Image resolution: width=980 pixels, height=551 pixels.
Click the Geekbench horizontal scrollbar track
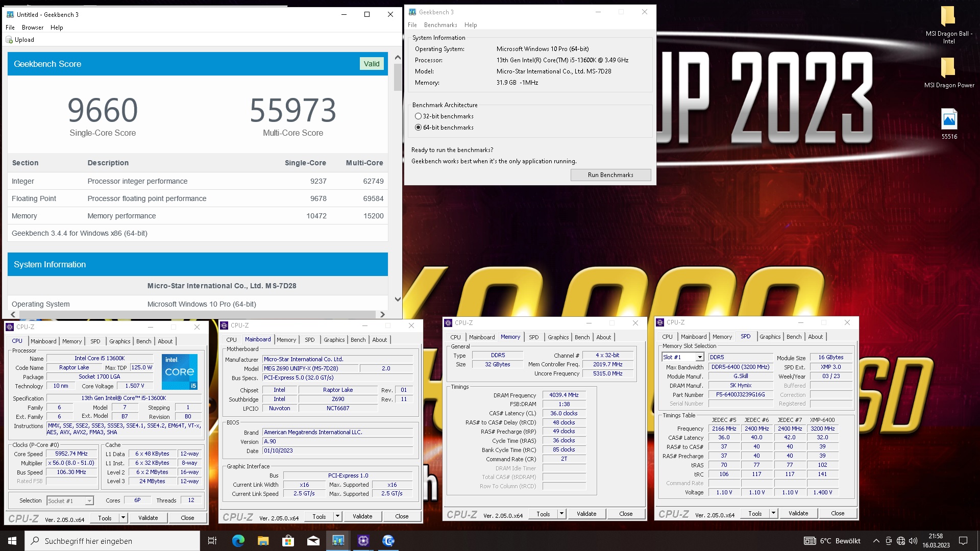click(x=197, y=315)
